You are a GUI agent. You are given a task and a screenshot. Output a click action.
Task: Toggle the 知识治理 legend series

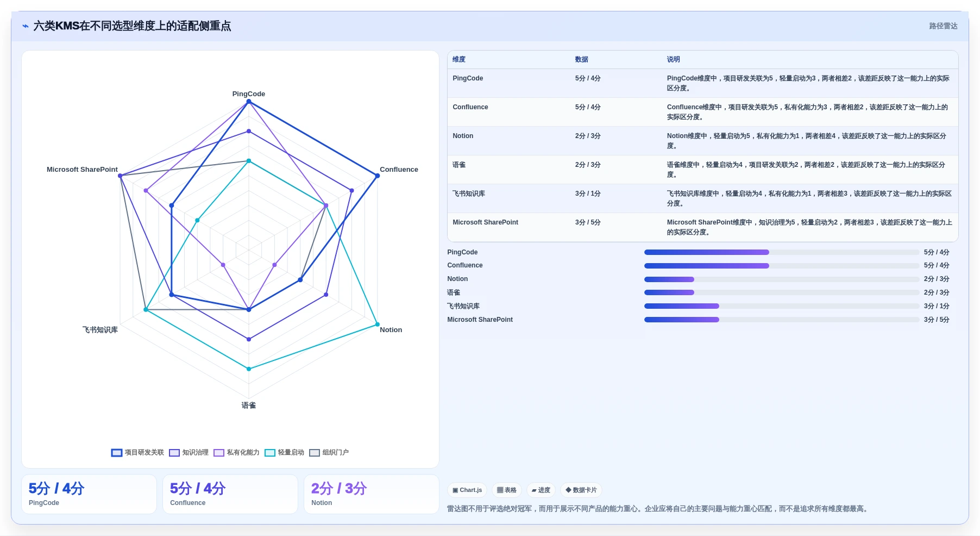(189, 452)
